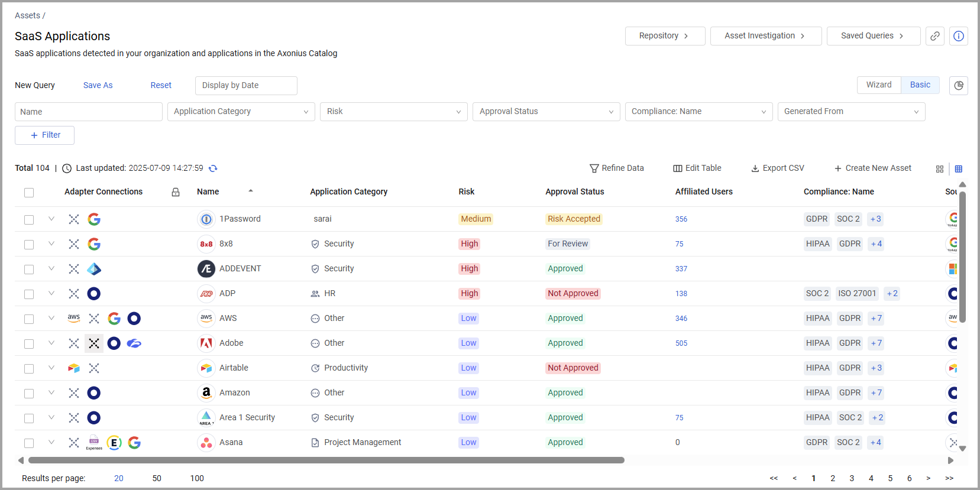The height and width of the screenshot is (490, 980).
Task: Select all rows with header checkbox
Action: coord(29,193)
